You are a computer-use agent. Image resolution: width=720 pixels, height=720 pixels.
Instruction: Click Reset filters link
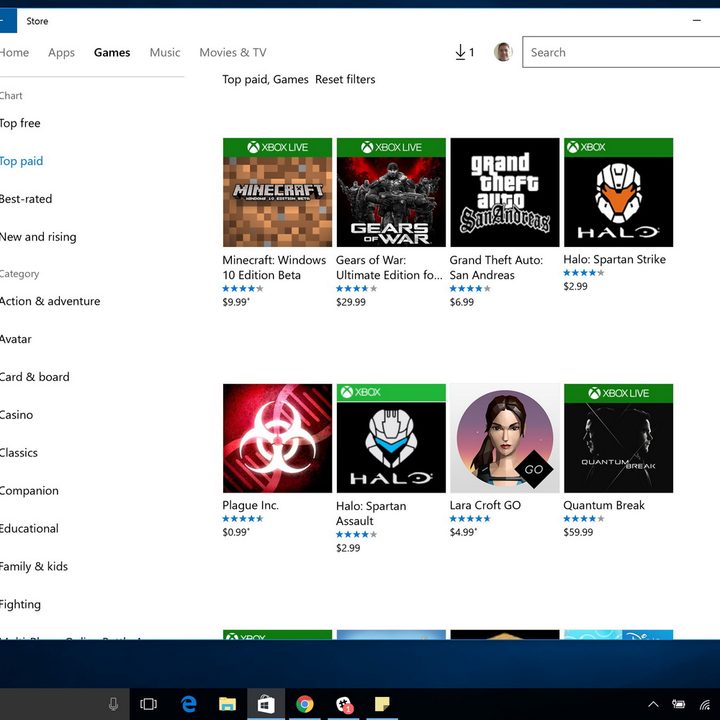pos(345,79)
